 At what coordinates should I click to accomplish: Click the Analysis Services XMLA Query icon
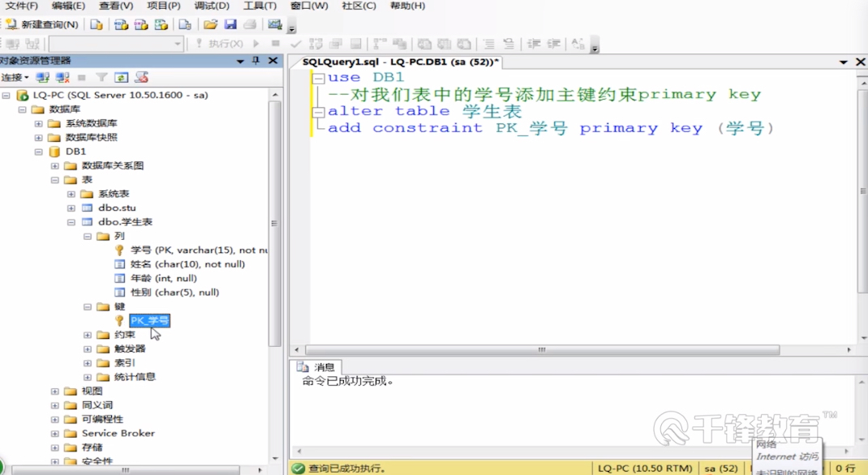161,24
